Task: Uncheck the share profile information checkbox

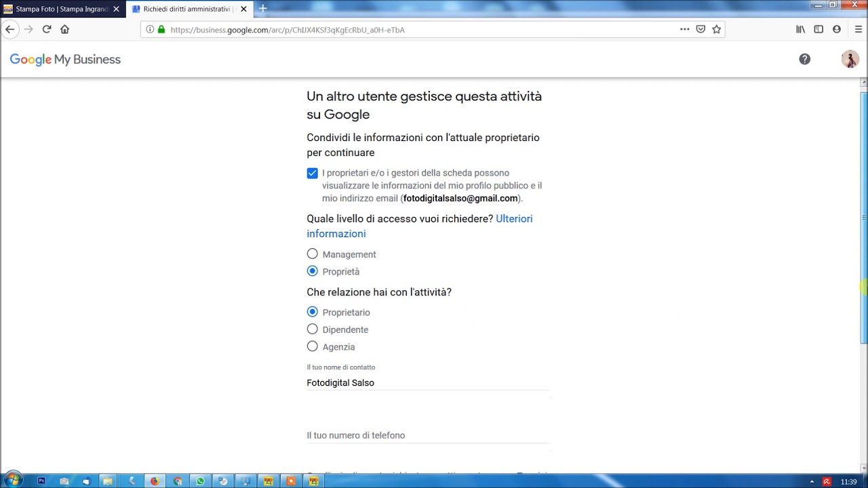Action: [x=312, y=174]
